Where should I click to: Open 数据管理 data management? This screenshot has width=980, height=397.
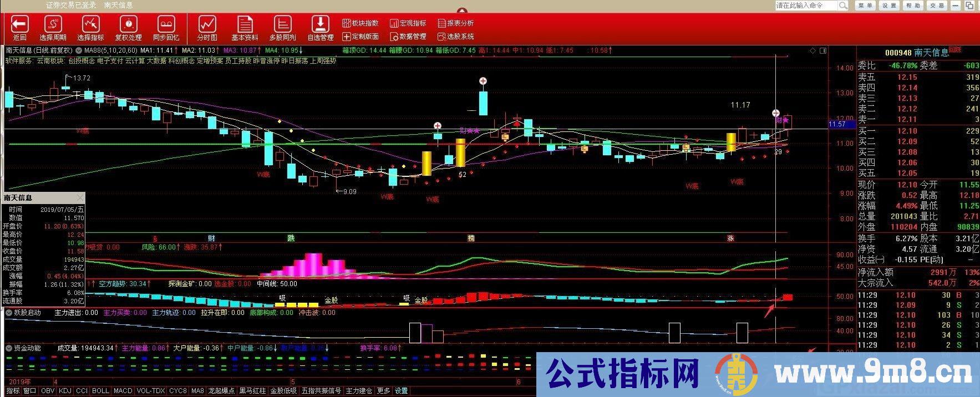(408, 37)
